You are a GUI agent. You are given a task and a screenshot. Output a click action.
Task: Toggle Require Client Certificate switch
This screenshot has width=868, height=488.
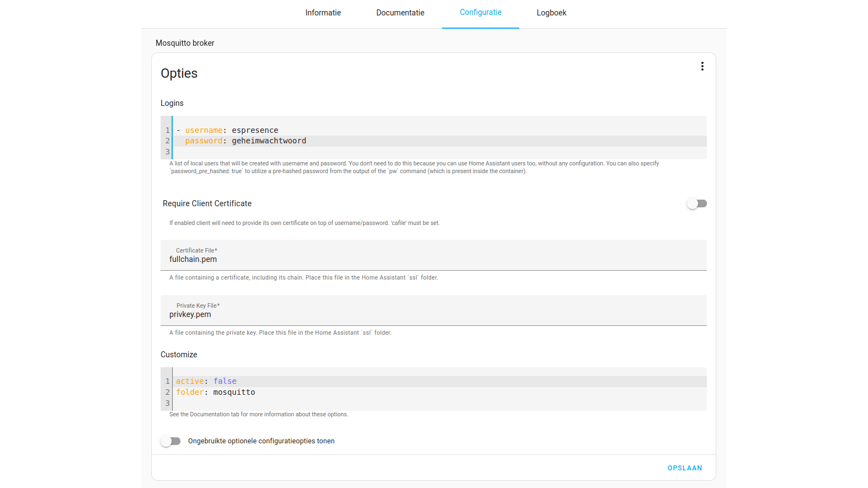click(696, 204)
